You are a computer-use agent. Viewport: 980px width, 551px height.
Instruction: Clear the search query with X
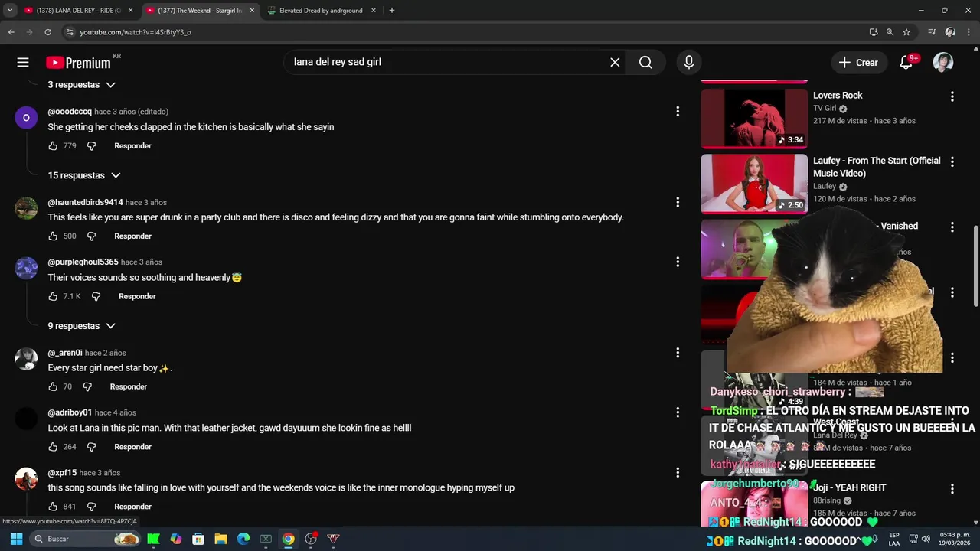pyautogui.click(x=615, y=63)
